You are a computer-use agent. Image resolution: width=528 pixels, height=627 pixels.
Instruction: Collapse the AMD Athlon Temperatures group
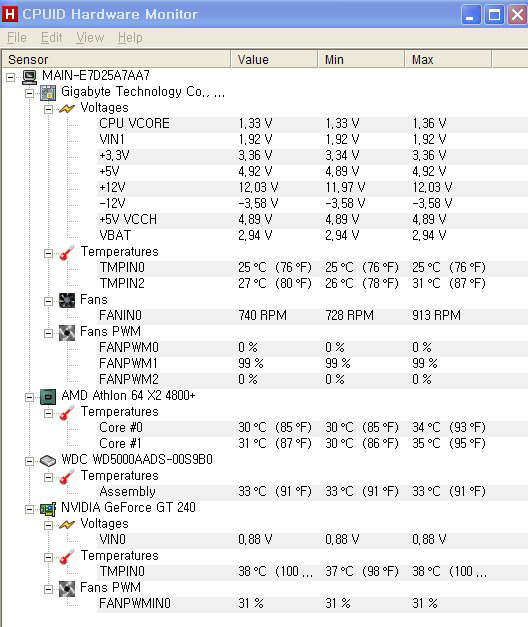point(48,413)
